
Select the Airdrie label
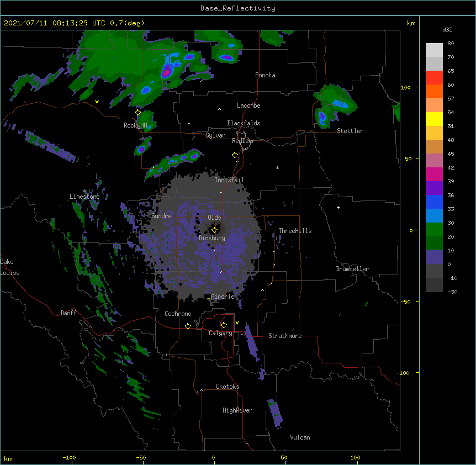[223, 297]
